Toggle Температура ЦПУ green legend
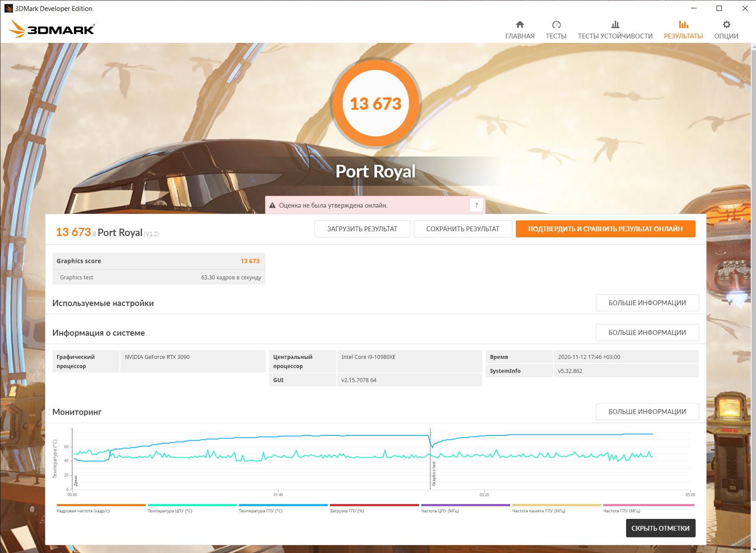 [192, 508]
